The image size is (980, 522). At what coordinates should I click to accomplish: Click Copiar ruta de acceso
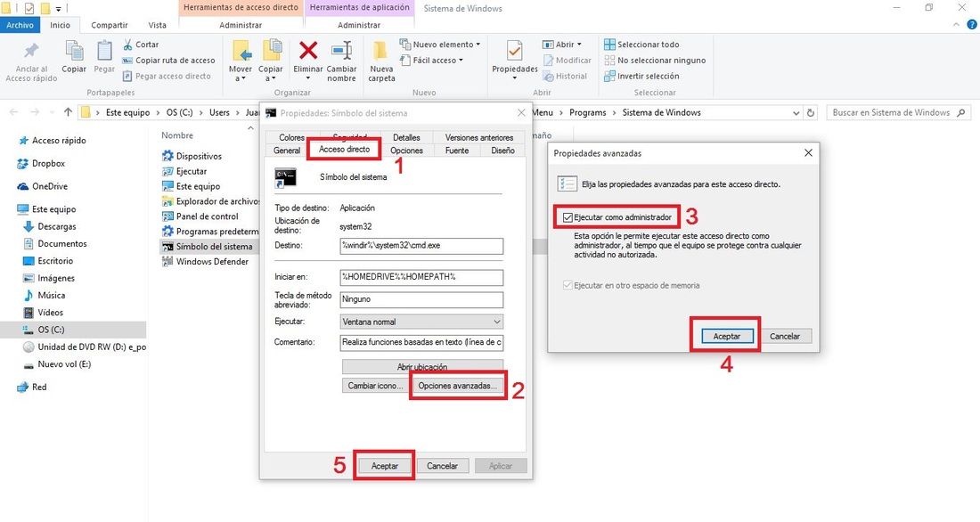[168, 60]
